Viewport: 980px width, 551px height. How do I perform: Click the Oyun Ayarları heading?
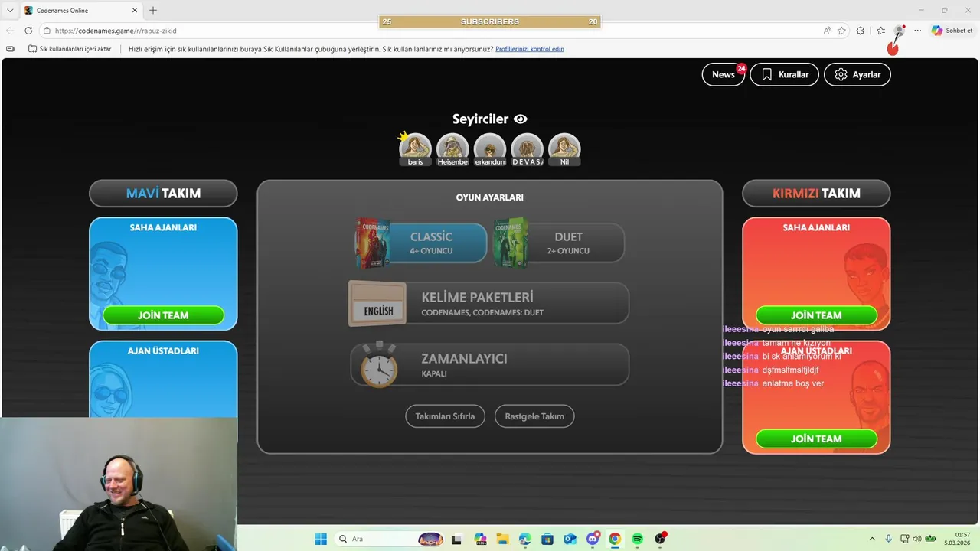[x=490, y=197]
